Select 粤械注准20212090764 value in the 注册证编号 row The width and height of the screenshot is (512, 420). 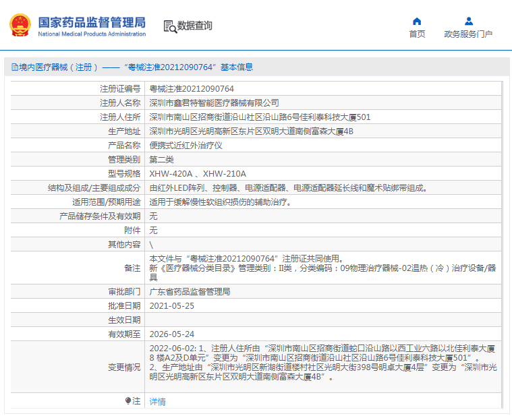click(x=192, y=89)
